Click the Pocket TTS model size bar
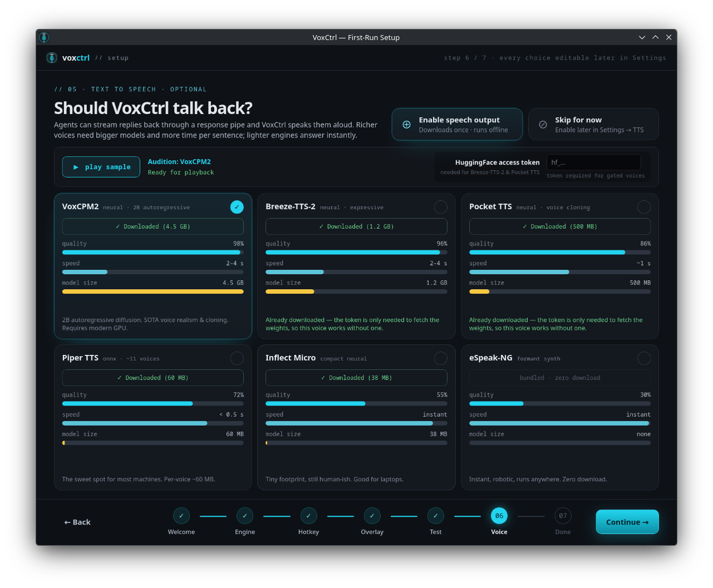Image resolution: width=713 pixels, height=588 pixels. (560, 291)
